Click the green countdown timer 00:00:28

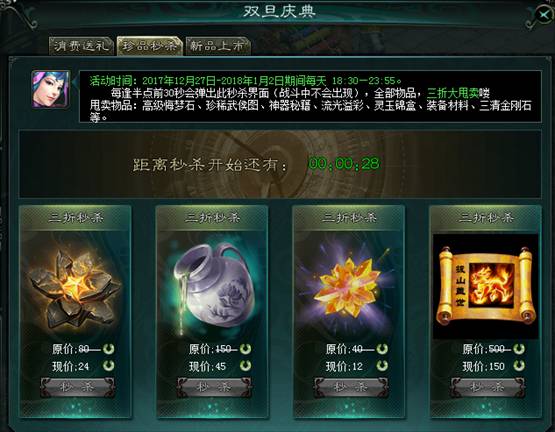(x=344, y=164)
